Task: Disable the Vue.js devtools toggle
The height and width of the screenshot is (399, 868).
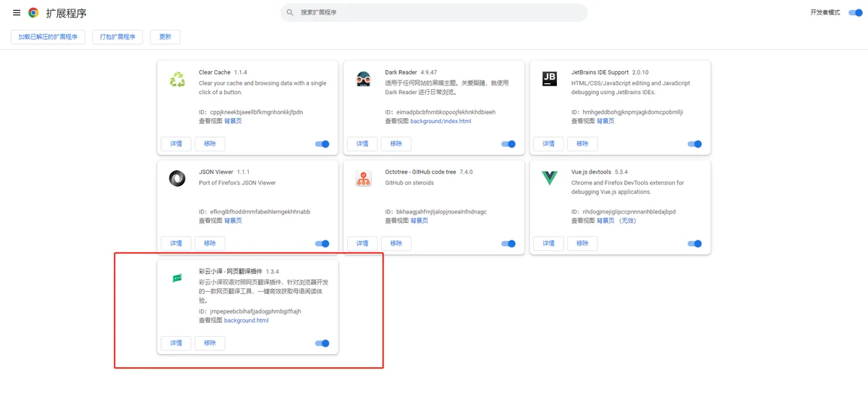Action: [x=695, y=243]
